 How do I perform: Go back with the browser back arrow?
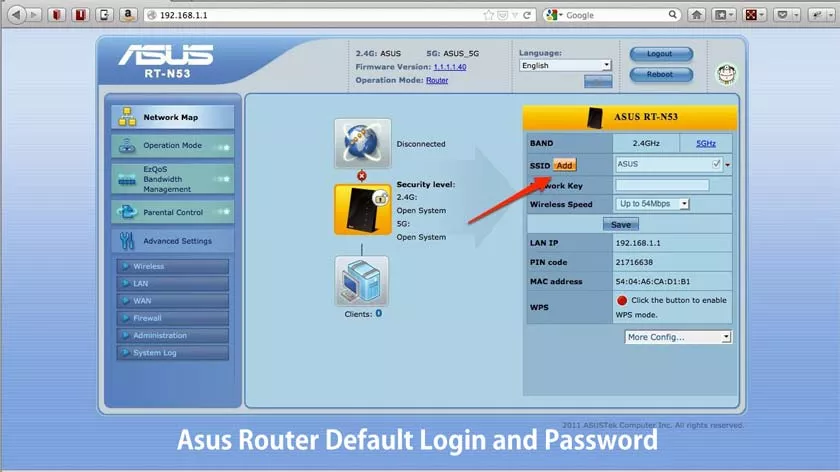[x=16, y=15]
